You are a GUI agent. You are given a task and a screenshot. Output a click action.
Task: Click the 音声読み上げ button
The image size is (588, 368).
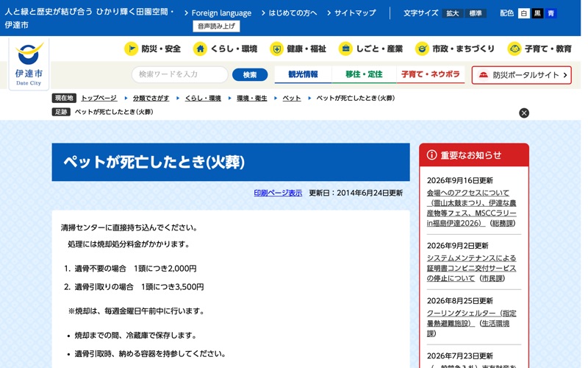[216, 26]
